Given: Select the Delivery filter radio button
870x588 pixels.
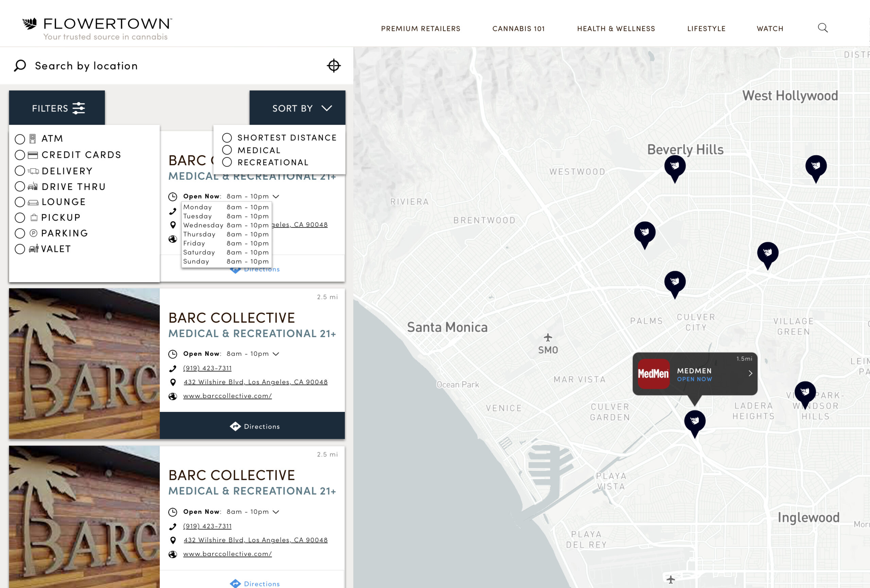Looking at the screenshot, I should point(20,171).
